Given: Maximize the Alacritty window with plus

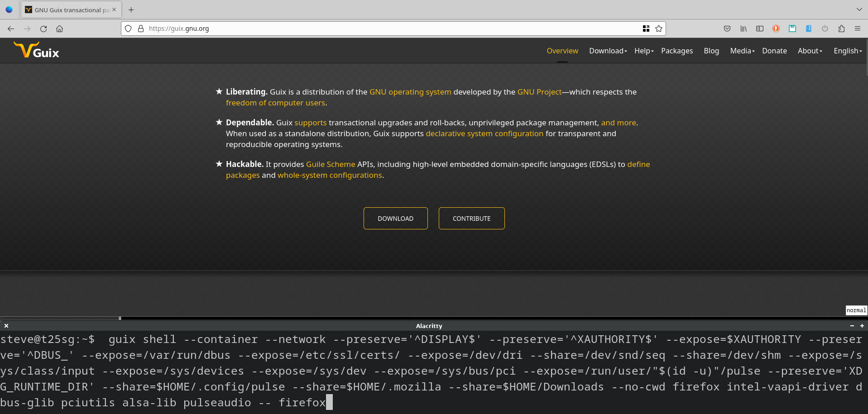Looking at the screenshot, I should click(x=862, y=326).
